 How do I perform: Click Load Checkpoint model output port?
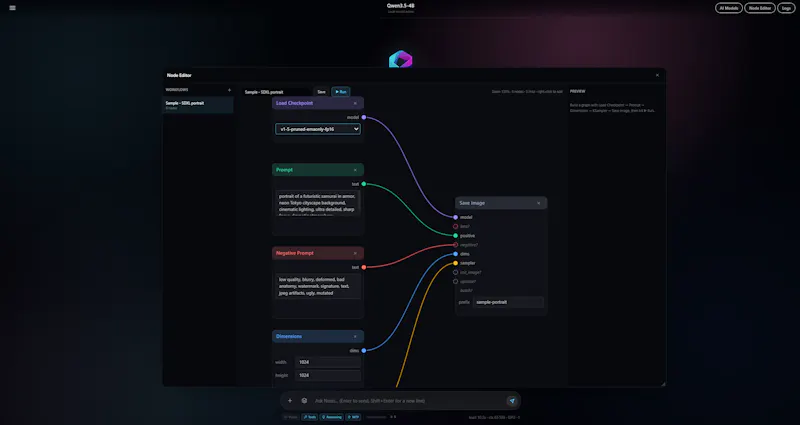(364, 117)
